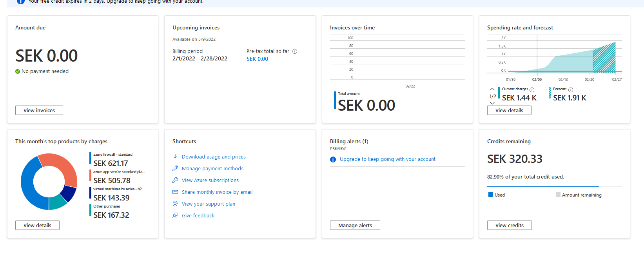Click the up chevron above 1/2 pager
Screen dimensions: 644x257
click(492, 89)
